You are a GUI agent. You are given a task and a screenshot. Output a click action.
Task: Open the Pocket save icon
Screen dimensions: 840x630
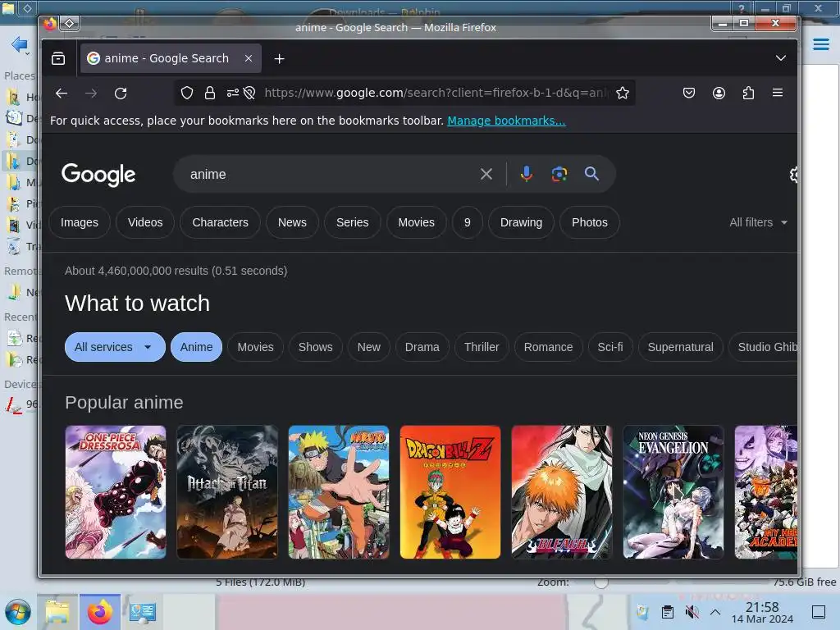[689, 93]
